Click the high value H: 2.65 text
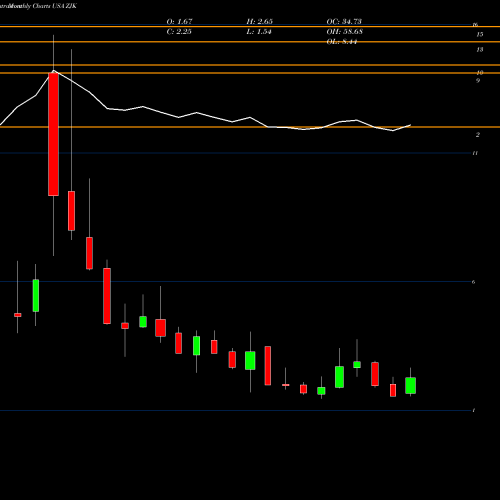Image resolution: width=500 pixels, height=500 pixels. 259,21
